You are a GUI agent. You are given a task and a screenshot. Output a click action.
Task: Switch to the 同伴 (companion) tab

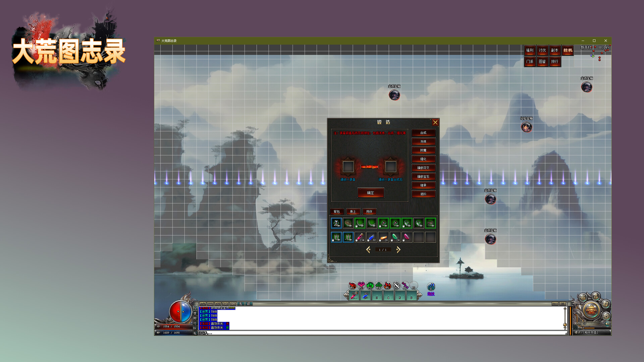[369, 212]
